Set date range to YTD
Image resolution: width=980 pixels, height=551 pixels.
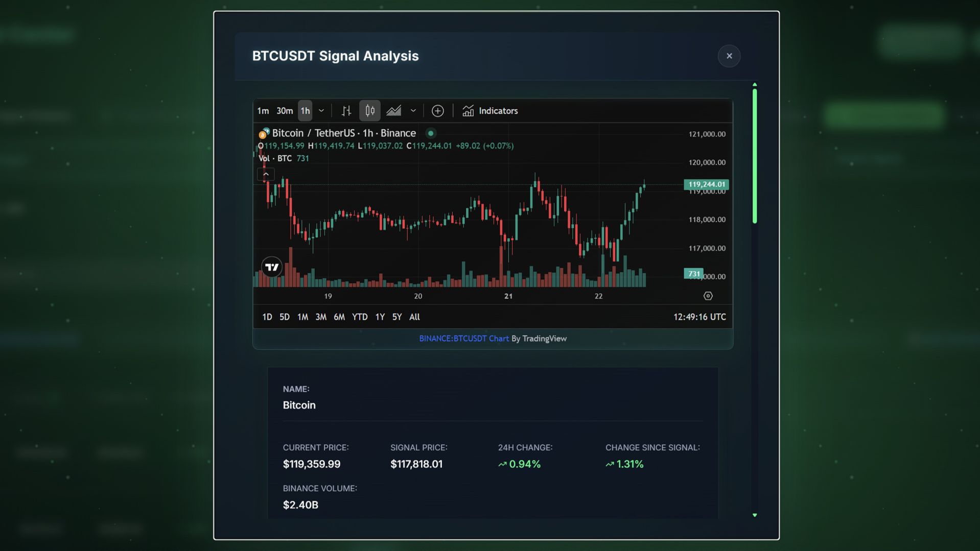coord(360,317)
